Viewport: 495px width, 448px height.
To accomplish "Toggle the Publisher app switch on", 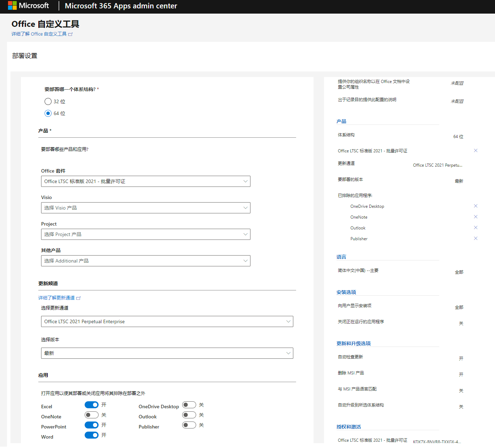I will 189,425.
